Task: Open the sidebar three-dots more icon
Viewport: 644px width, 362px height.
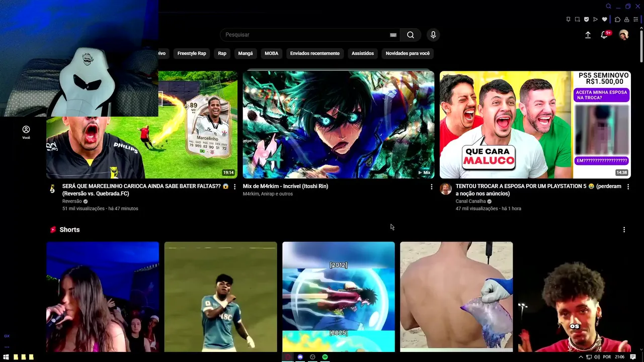Action: pyautogui.click(x=7, y=346)
